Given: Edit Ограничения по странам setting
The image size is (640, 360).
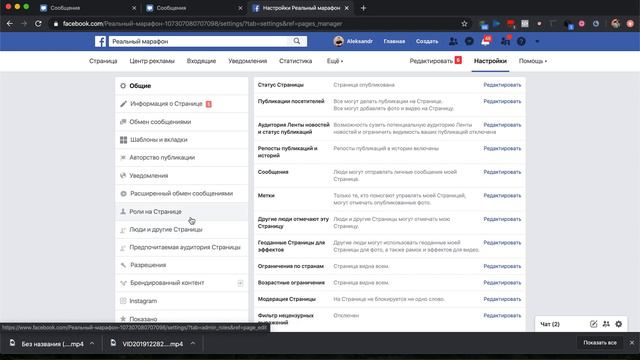Looking at the screenshot, I should pos(502,266).
